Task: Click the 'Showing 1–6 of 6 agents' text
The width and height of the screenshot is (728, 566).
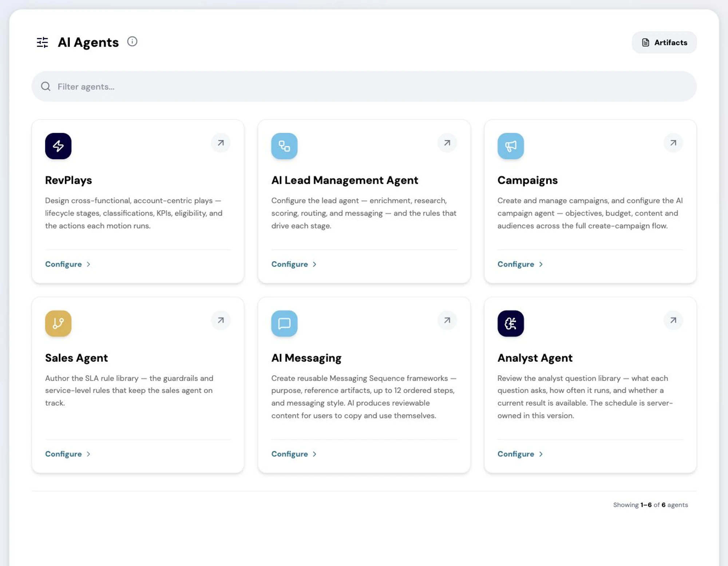Action: tap(650, 505)
